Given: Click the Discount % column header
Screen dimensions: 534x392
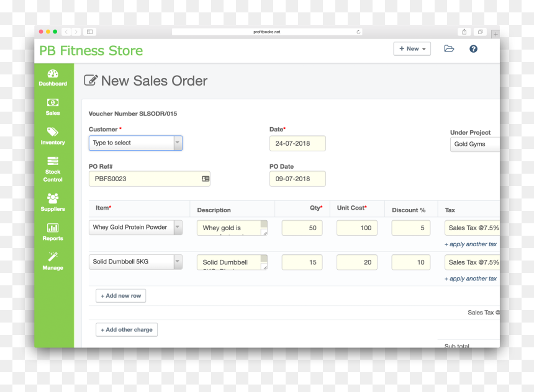Looking at the screenshot, I should (x=409, y=210).
